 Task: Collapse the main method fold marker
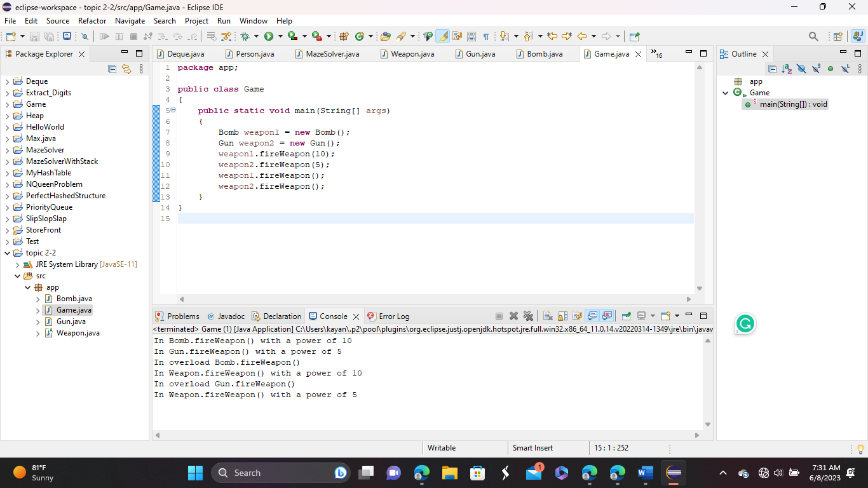tap(172, 111)
